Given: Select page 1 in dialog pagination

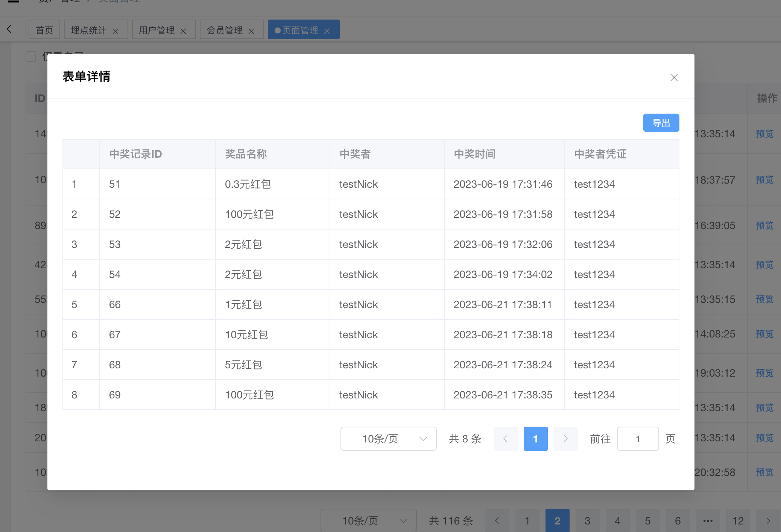Looking at the screenshot, I should click(x=535, y=439).
